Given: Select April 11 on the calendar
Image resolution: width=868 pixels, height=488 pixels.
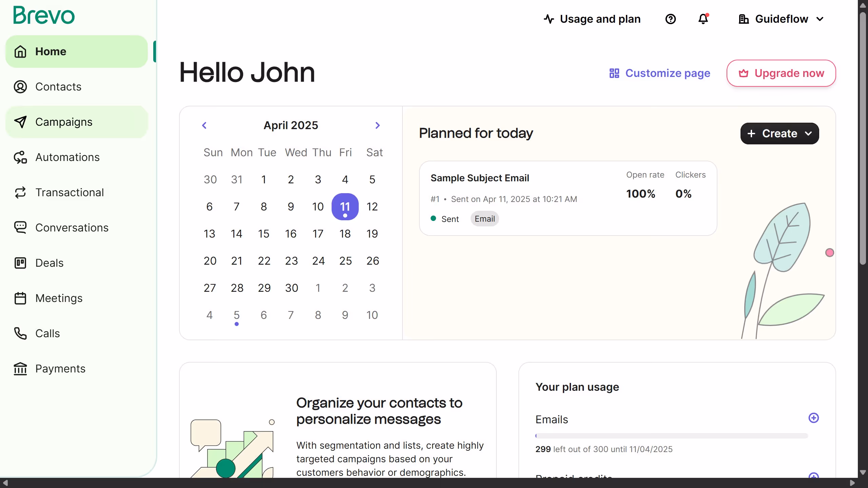Looking at the screenshot, I should coord(345,206).
